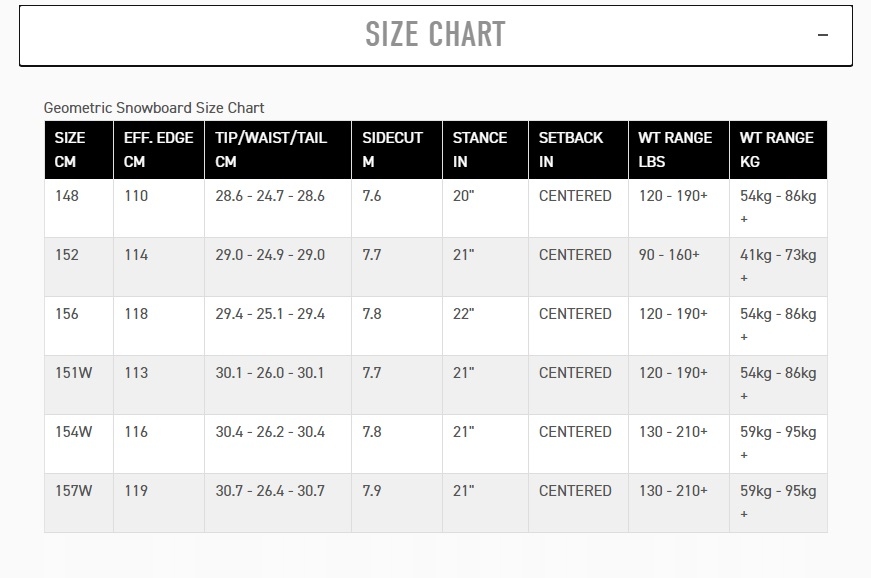Select the 152 size row cell

tap(67, 255)
